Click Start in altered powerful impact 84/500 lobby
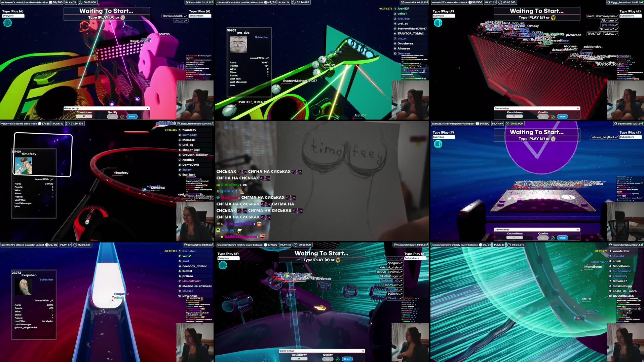 click(x=562, y=238)
